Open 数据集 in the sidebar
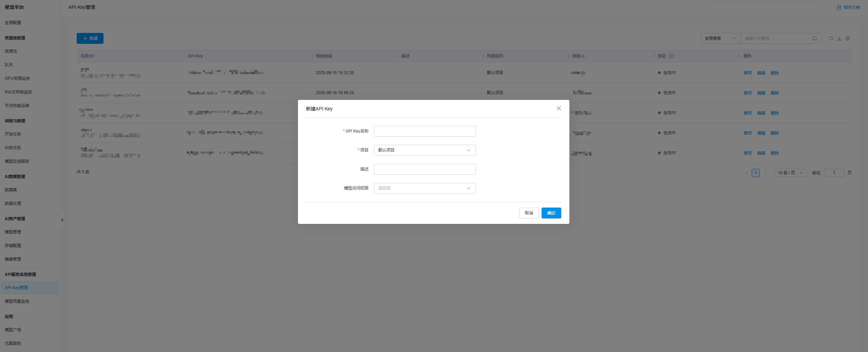This screenshot has width=868, height=352. [11, 190]
